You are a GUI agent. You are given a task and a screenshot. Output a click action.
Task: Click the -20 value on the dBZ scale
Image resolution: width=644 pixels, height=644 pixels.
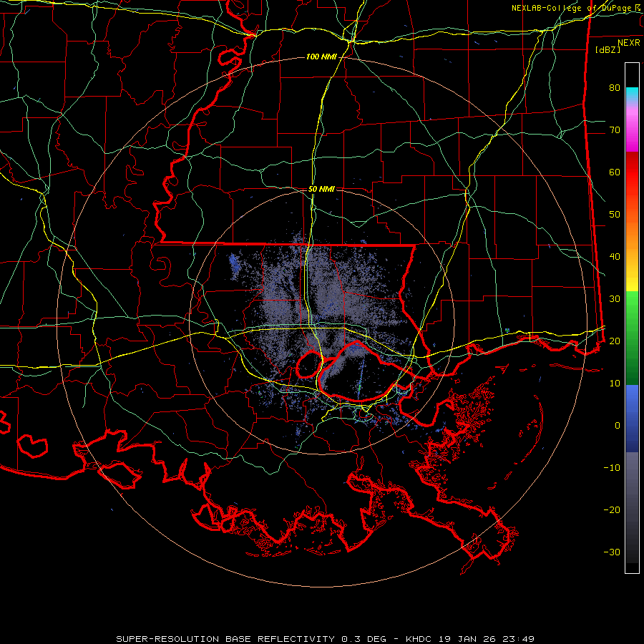[x=612, y=509]
